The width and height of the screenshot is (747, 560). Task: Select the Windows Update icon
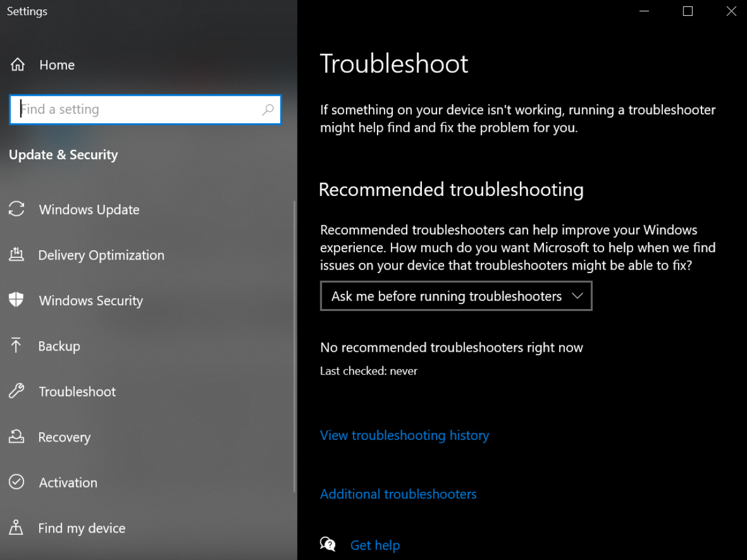(x=17, y=209)
